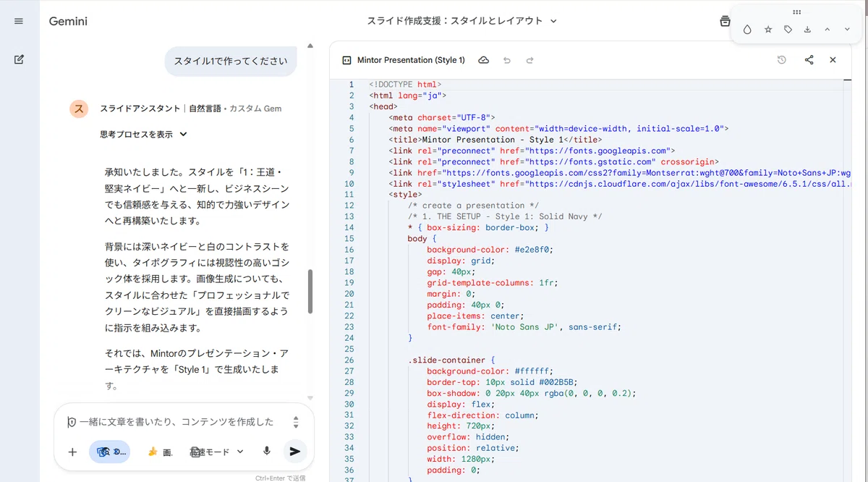Toggle the highlighted blue tool chip
The height and width of the screenshot is (482, 868).
110,452
